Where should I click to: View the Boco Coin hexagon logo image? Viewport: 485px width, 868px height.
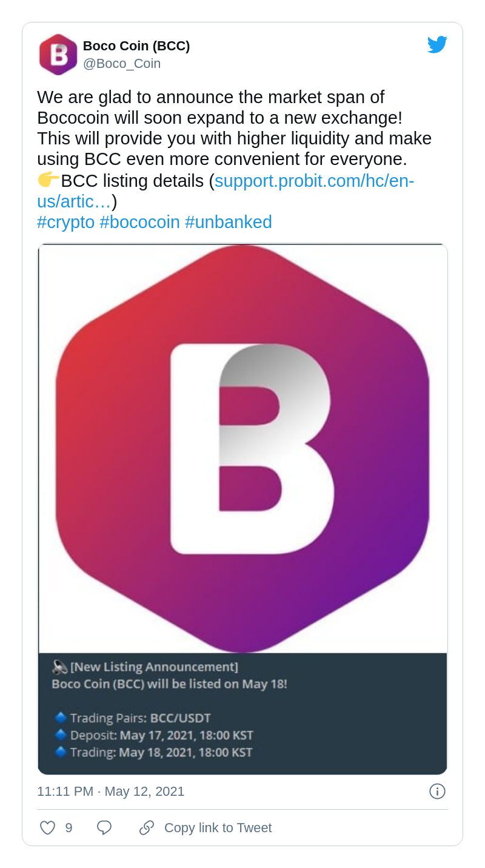pos(242,448)
